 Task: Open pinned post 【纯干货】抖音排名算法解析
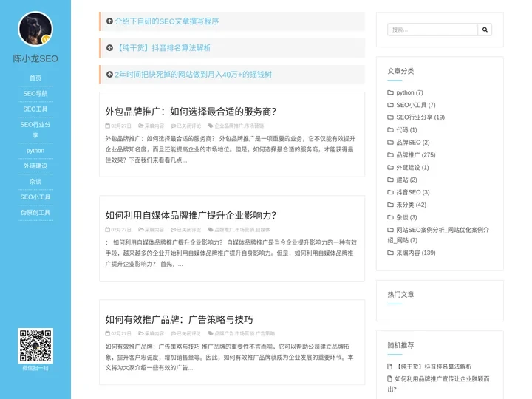pos(163,48)
